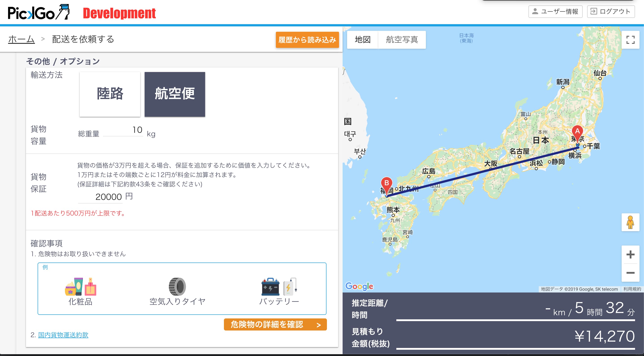Viewport: 644px width, 356px height.
Task: Click the pneumatic tire example icon
Action: point(177,287)
